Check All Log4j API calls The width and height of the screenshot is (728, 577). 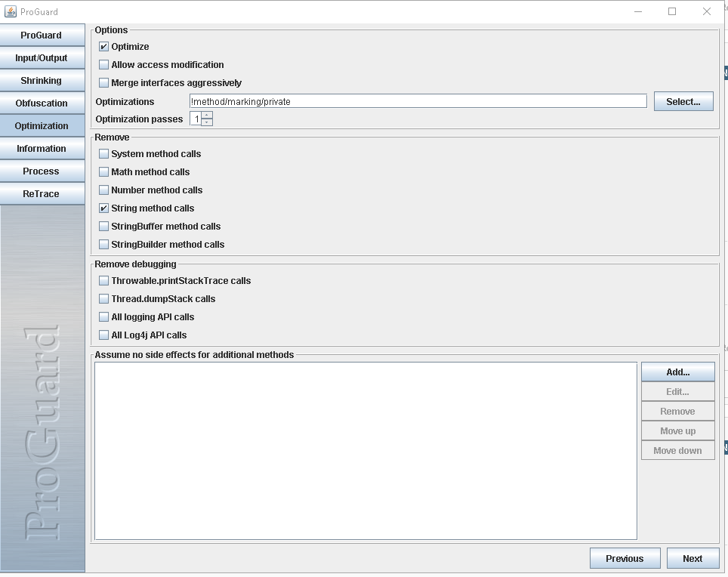click(x=103, y=335)
